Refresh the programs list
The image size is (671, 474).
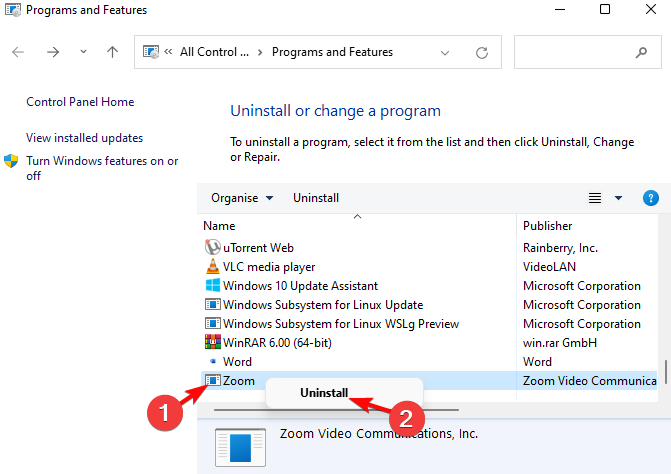(x=482, y=53)
